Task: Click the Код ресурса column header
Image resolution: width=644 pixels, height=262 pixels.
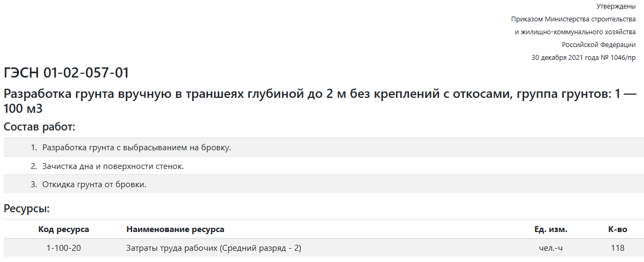Action: [x=64, y=229]
